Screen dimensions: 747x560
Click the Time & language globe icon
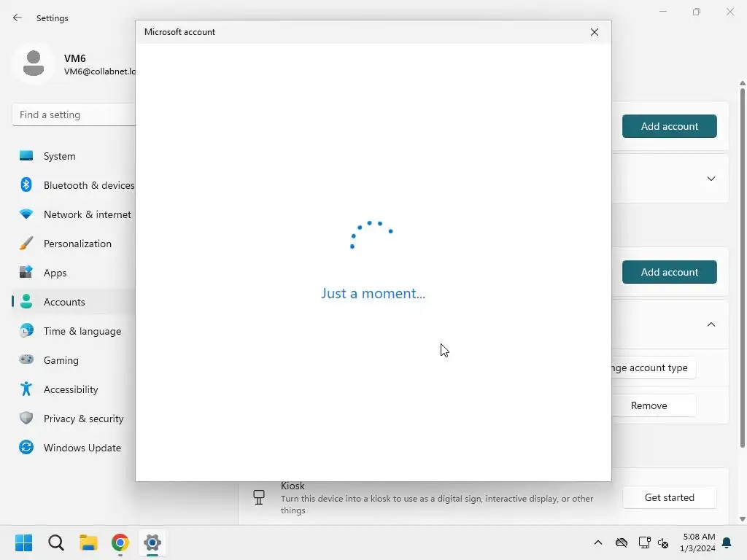point(26,330)
